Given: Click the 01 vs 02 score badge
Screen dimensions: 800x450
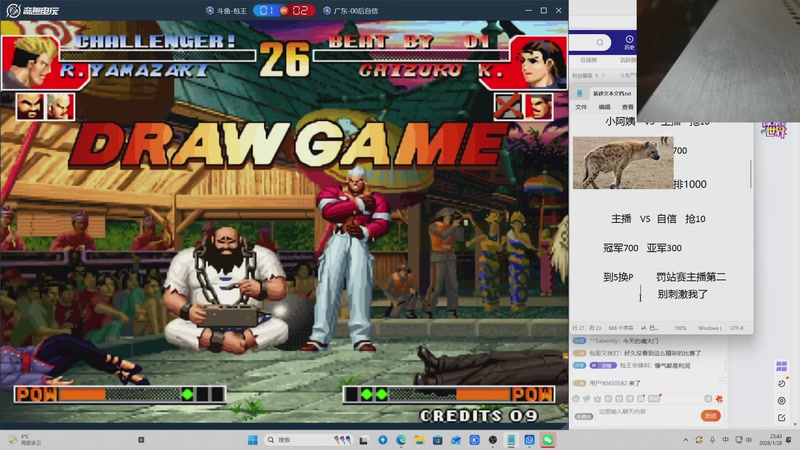Looking at the screenshot, I should (284, 10).
